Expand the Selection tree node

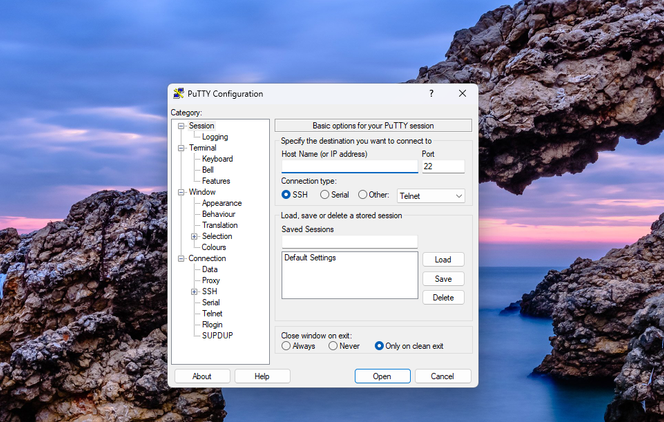tap(194, 237)
